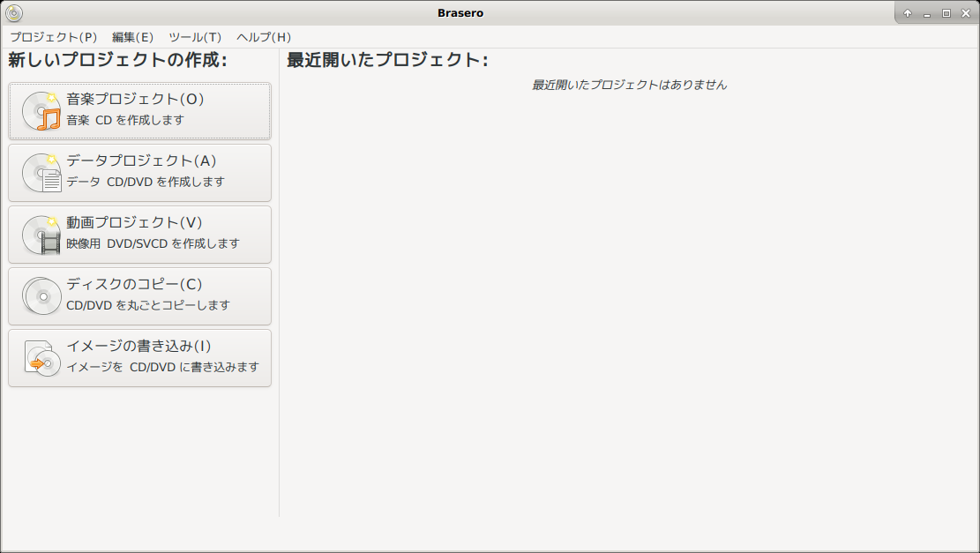Viewport: 980px width, 553px height.
Task: Minimize the Brasero window
Action: pyautogui.click(x=927, y=13)
